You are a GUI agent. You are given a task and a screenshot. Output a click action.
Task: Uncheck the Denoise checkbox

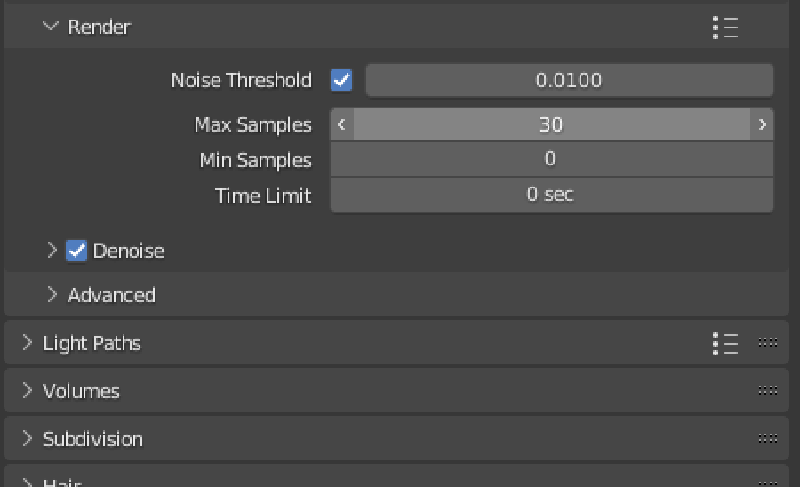77,251
